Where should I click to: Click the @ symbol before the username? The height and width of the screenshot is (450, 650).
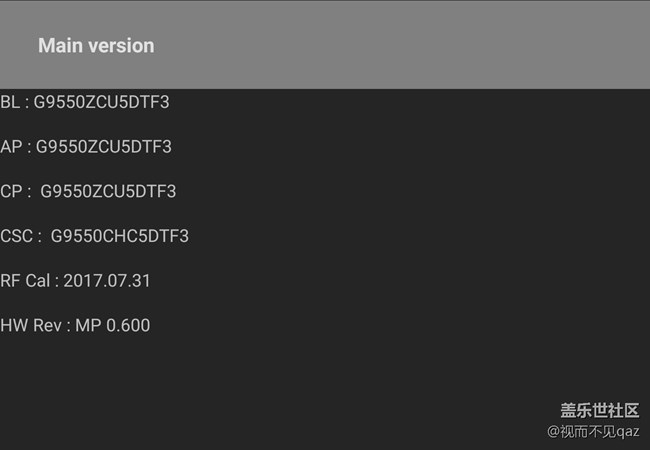(x=552, y=431)
